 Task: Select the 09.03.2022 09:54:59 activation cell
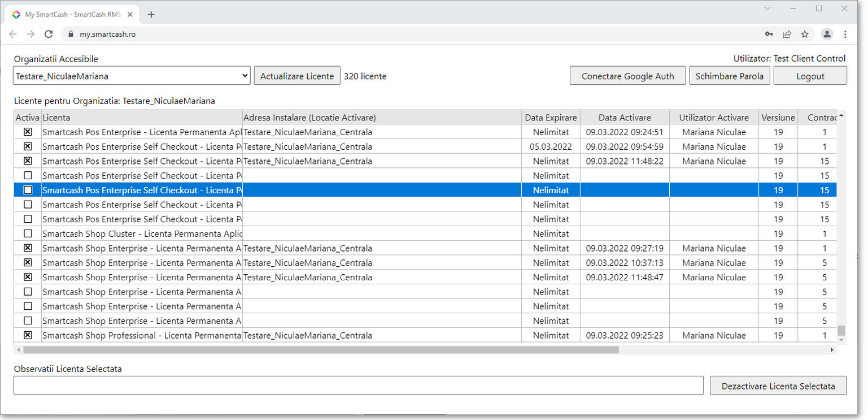pos(625,146)
